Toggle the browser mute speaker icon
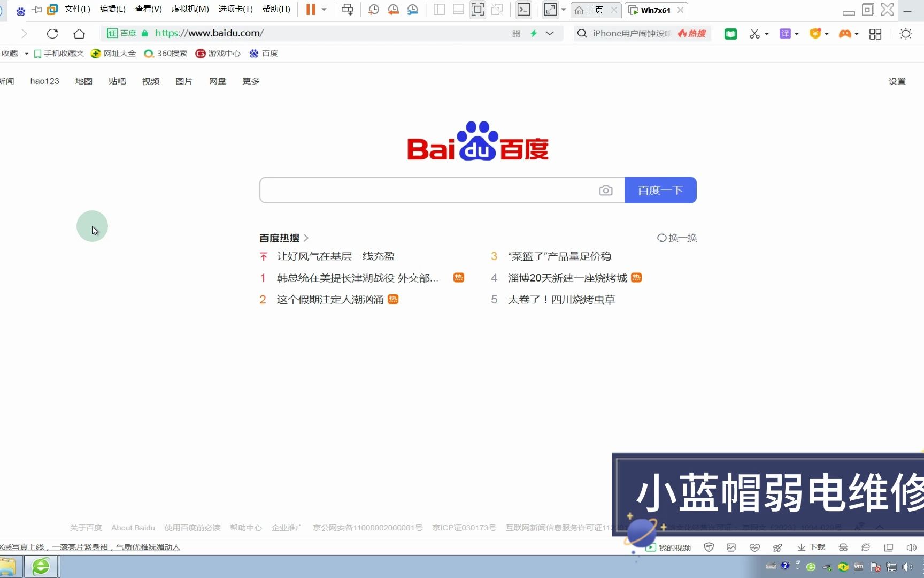 tap(912, 547)
